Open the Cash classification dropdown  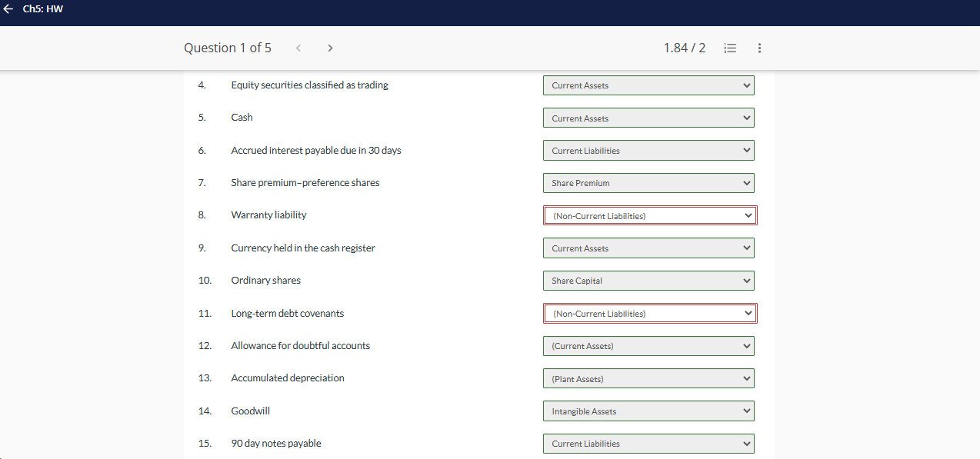(x=648, y=118)
